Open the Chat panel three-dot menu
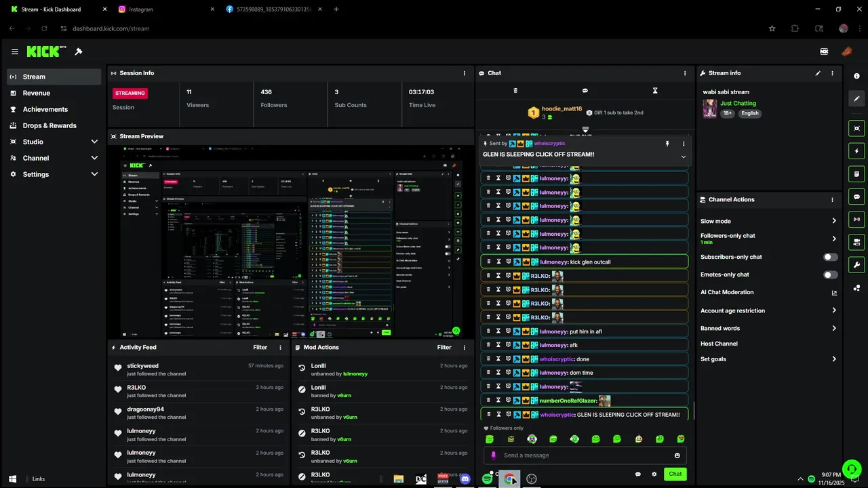 pyautogui.click(x=685, y=73)
